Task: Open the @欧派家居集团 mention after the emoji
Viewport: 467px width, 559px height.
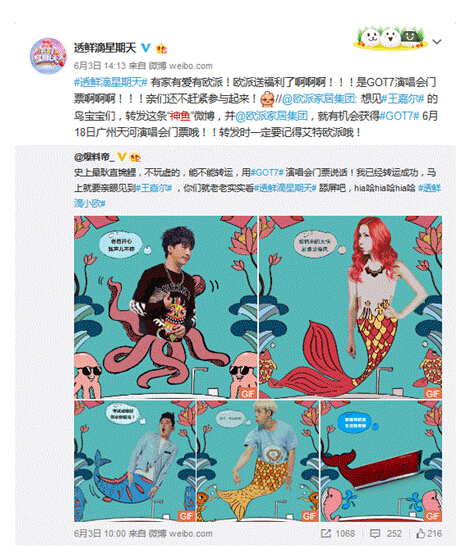Action: (318, 99)
